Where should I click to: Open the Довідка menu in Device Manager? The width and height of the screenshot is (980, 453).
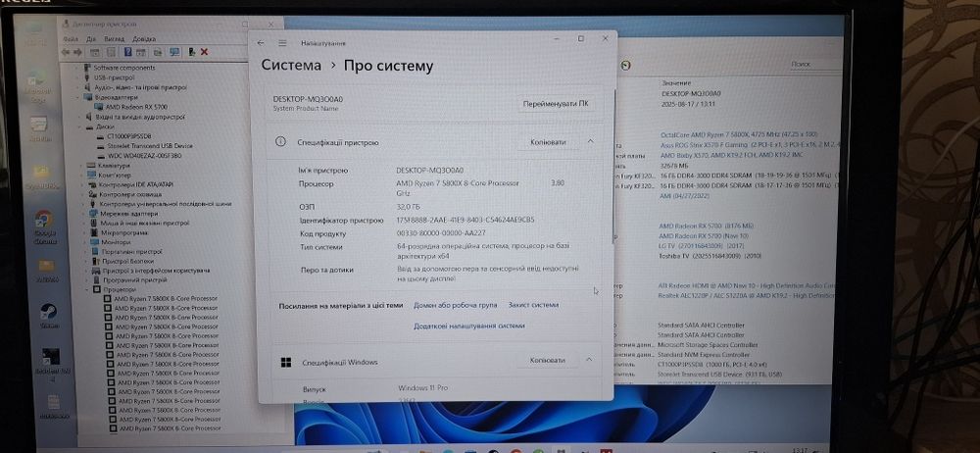pos(144,39)
